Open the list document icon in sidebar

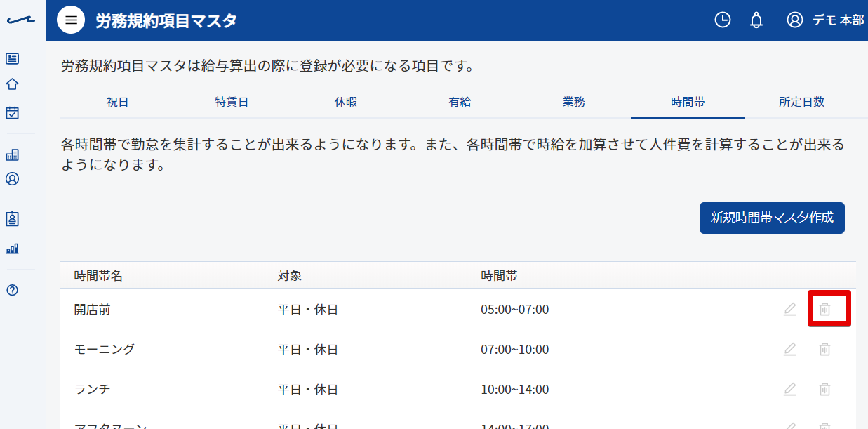coord(12,59)
